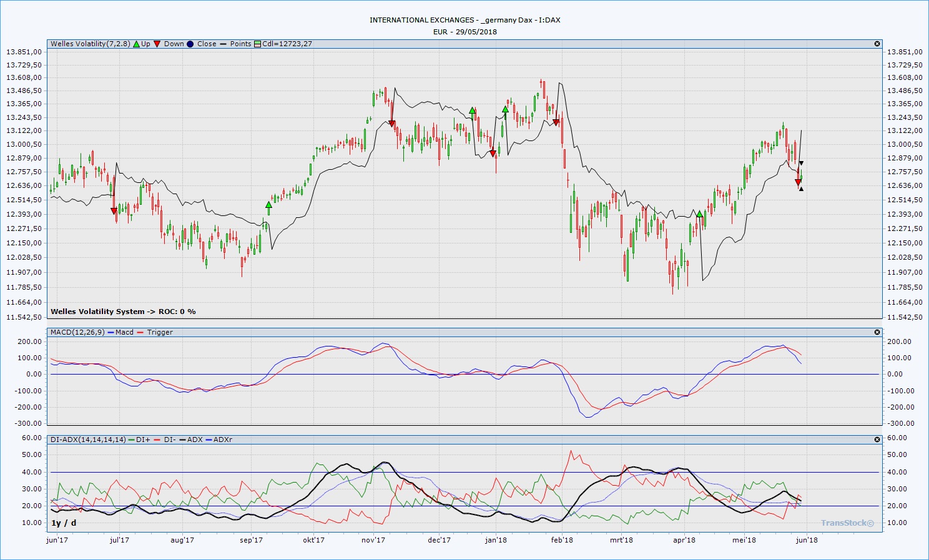This screenshot has height=560, width=929.
Task: Click the July 2017 red down signal arrow
Action: tap(114, 211)
